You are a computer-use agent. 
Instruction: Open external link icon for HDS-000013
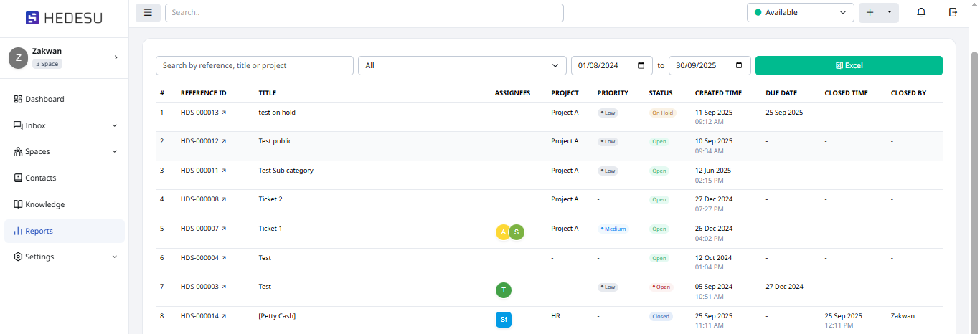(x=224, y=113)
